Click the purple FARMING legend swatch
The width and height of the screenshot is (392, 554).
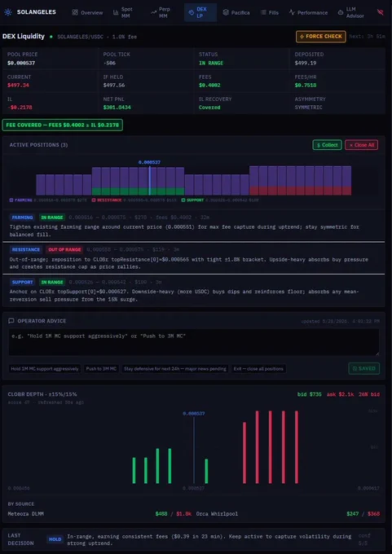click(x=11, y=200)
